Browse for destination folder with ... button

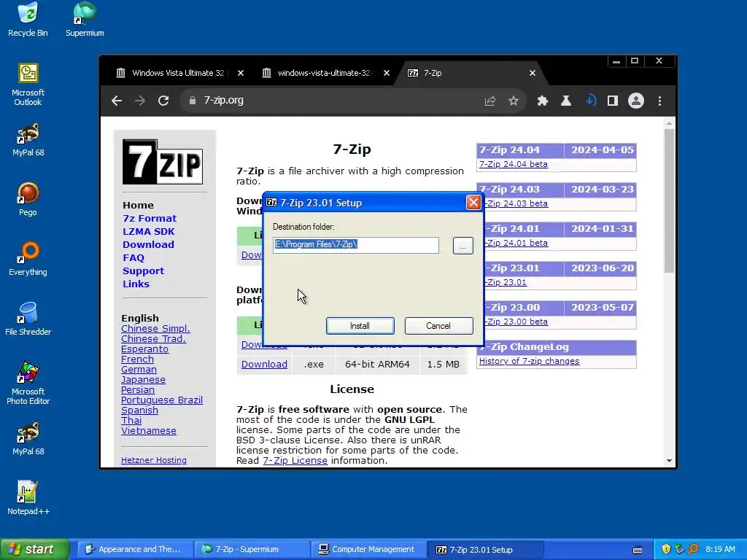point(462,246)
